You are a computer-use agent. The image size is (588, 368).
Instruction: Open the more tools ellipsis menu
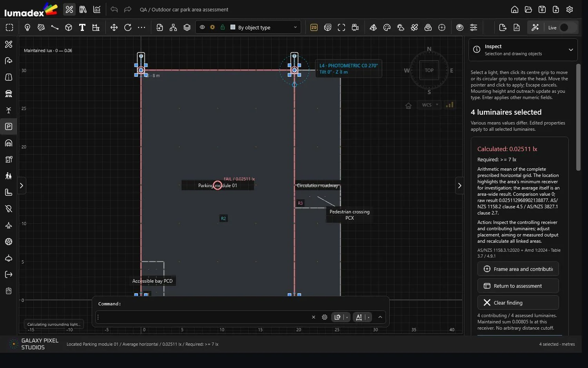tap(142, 27)
